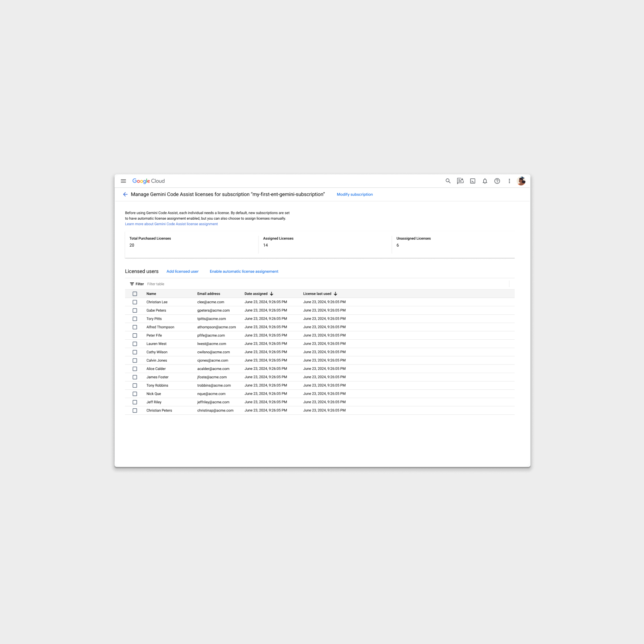Click the License last used header text
The height and width of the screenshot is (644, 644).
pos(317,294)
